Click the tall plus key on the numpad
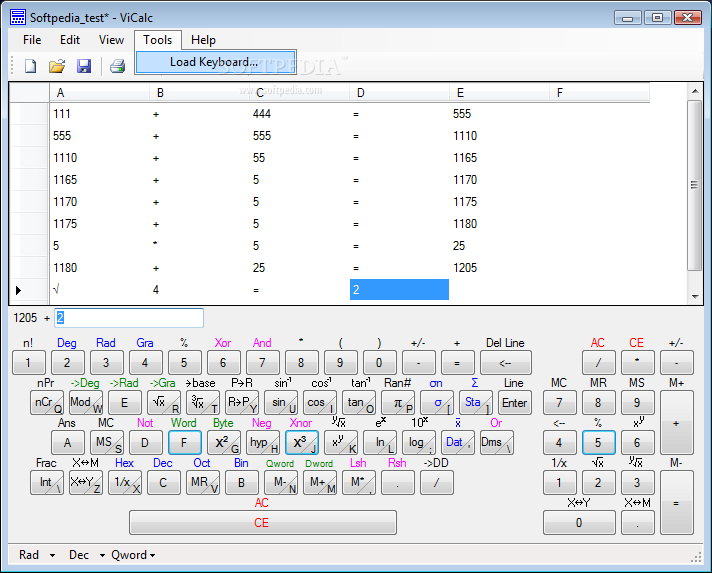Screen dimensions: 712x573 677,423
